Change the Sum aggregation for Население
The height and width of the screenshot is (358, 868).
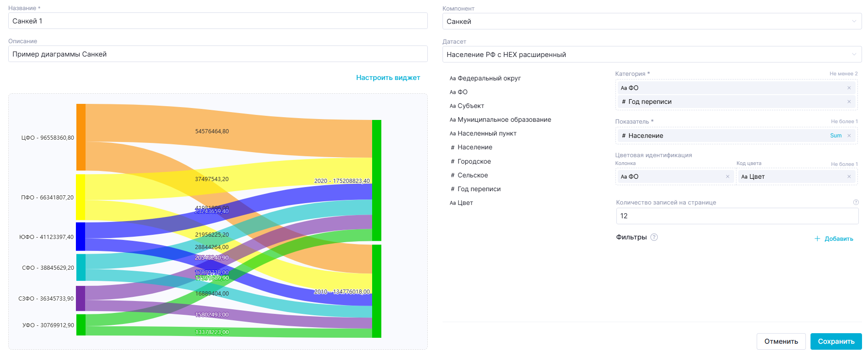click(x=835, y=136)
